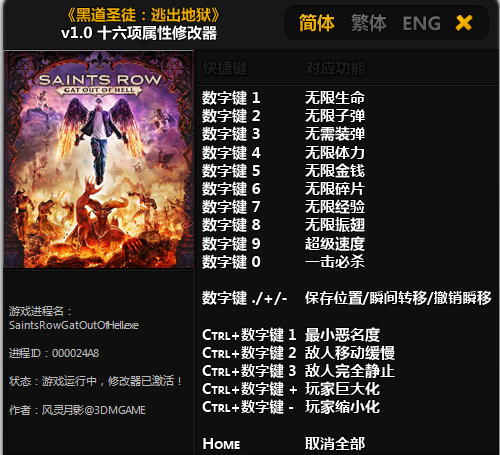Close the trainer with the yellow X
The width and height of the screenshot is (500, 455).
click(x=464, y=23)
